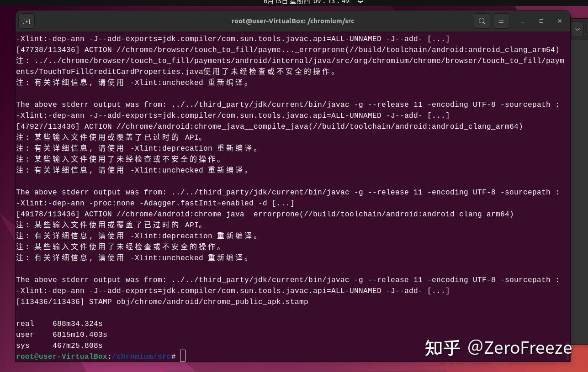Click the terminal title bar text
The width and height of the screenshot is (588, 372).
pos(293,21)
